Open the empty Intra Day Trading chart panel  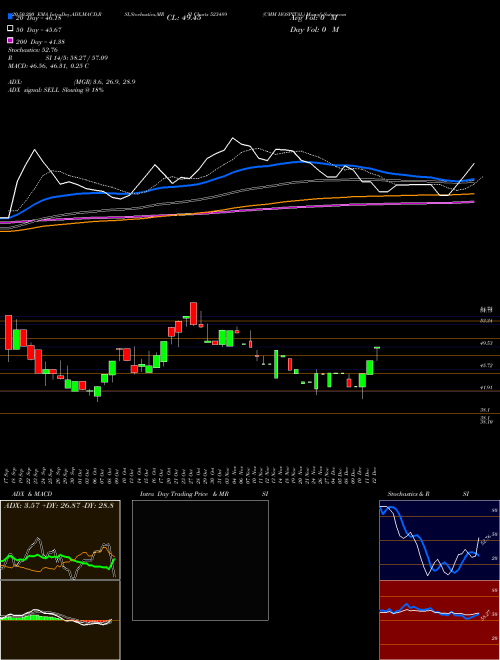click(x=200, y=560)
